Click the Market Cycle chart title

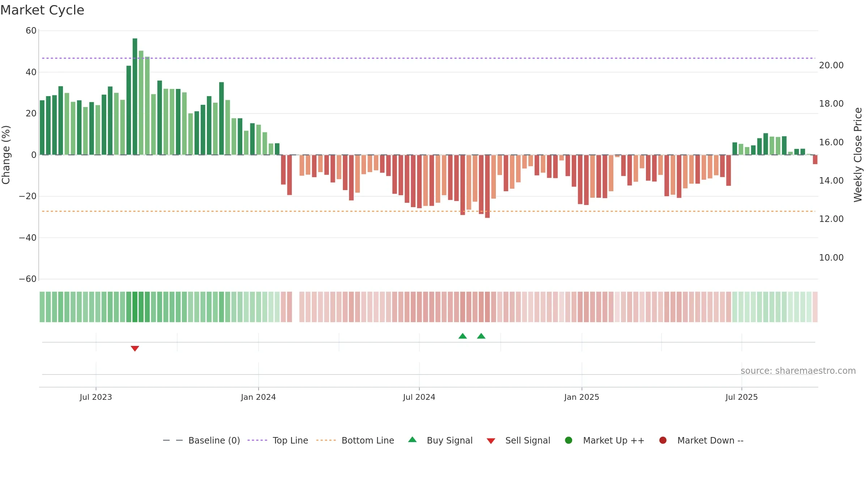point(42,10)
